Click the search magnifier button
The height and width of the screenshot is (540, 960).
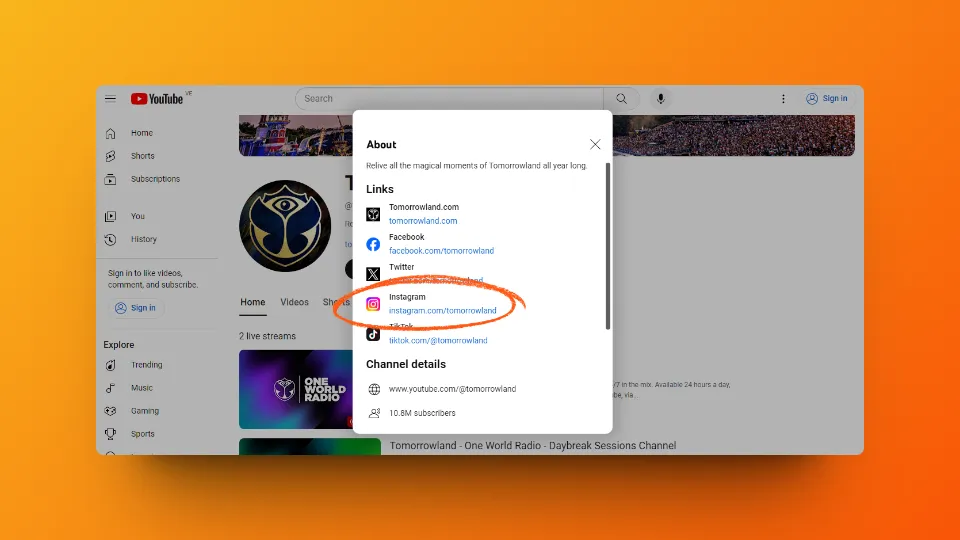(x=621, y=99)
